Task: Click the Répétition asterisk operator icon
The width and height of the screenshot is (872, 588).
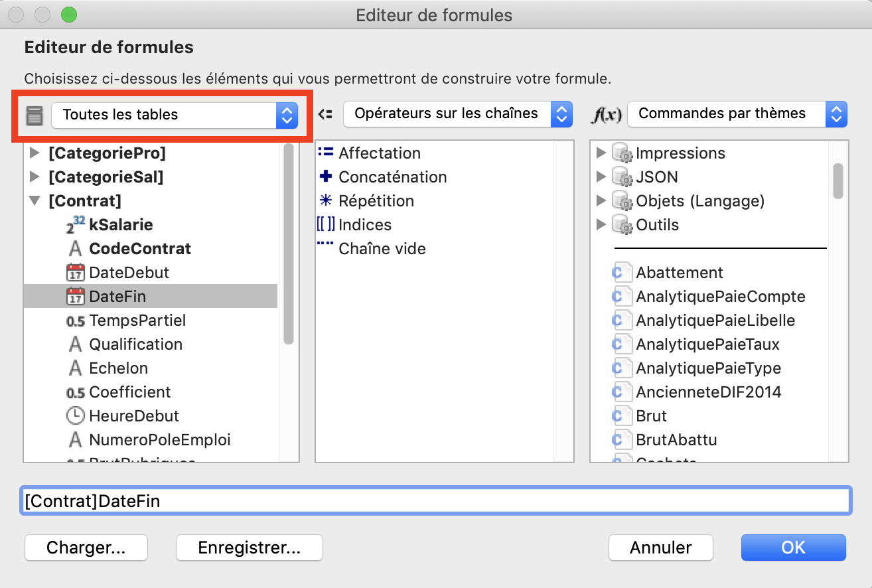Action: pos(326,201)
